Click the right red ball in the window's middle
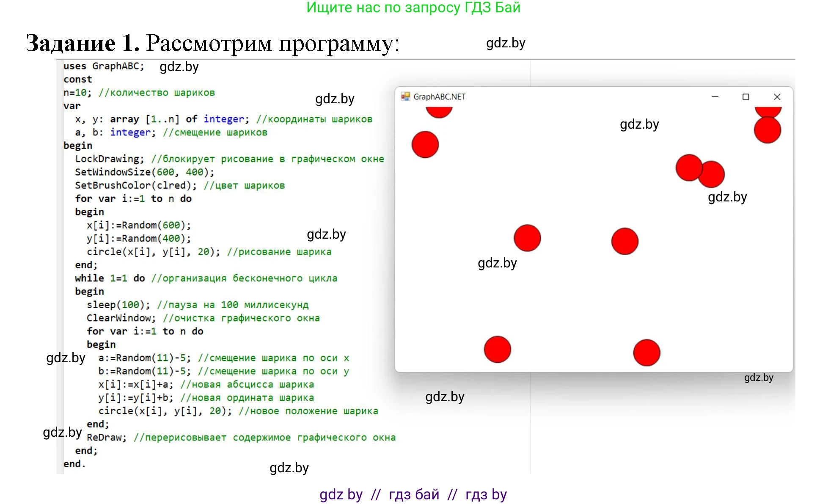 pos(624,241)
